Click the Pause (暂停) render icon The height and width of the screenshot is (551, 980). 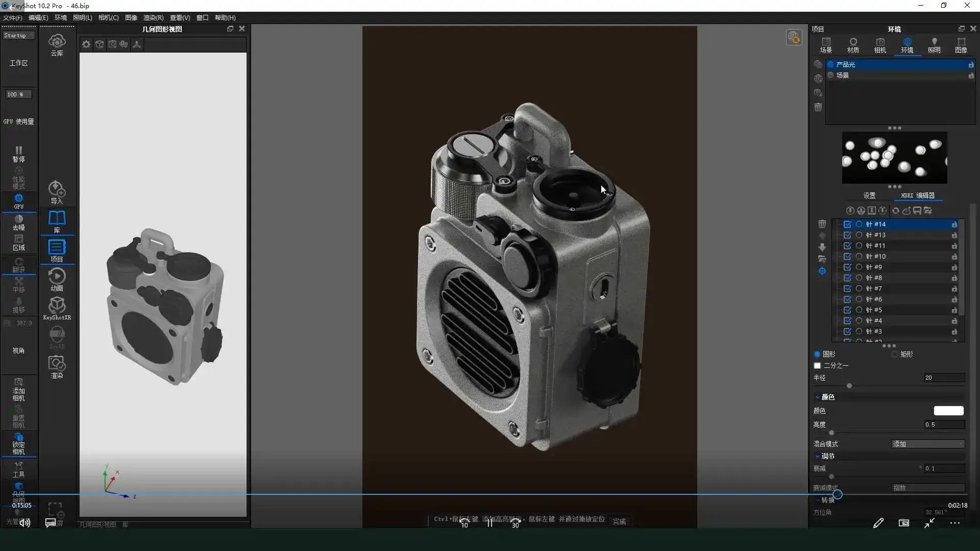point(18,154)
